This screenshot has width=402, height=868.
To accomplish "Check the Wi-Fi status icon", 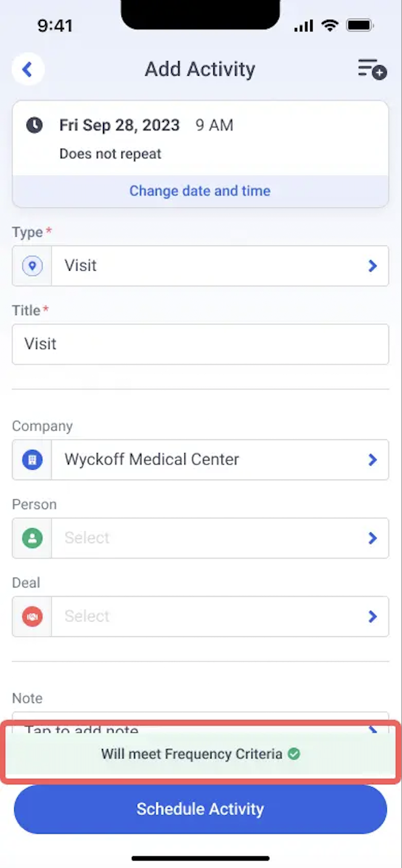I will coord(330,25).
